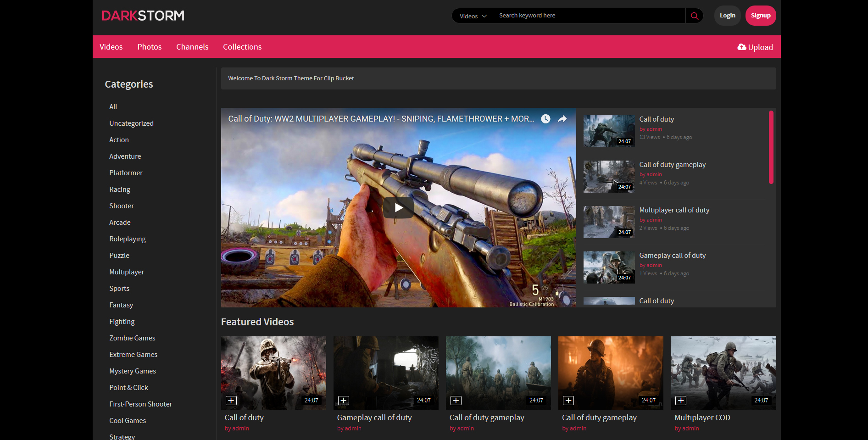The image size is (868, 440).
Task: Open playlist thumbnail for Call of duty 13 Views
Action: tap(609, 131)
